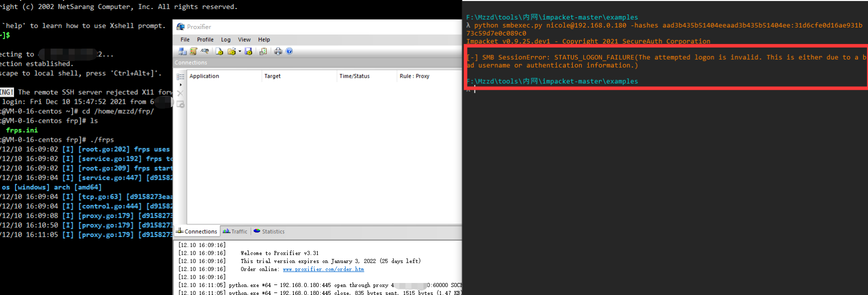Open Help with the blue question icon
This screenshot has height=295, width=868.
click(x=289, y=51)
